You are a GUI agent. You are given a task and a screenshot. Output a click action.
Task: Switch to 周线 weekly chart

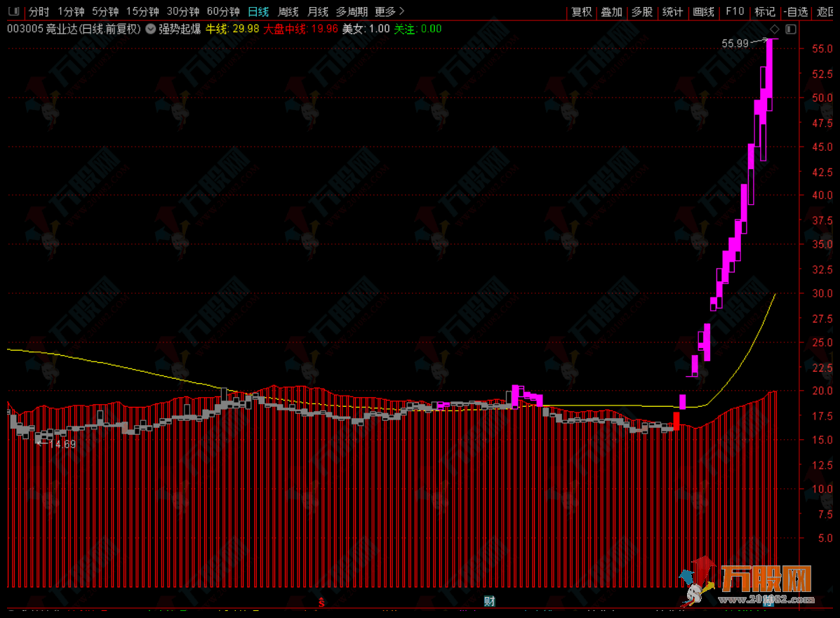(x=288, y=11)
